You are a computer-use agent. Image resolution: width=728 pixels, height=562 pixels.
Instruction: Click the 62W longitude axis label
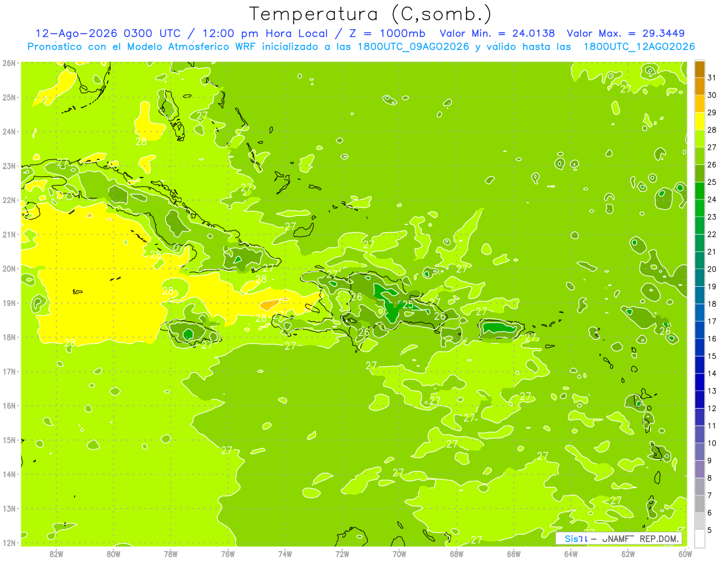pyautogui.click(x=628, y=554)
